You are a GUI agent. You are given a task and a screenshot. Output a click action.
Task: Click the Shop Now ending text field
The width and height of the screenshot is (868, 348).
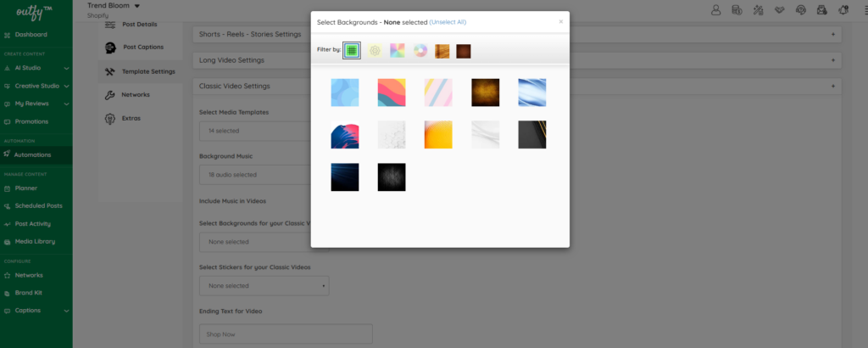(x=286, y=334)
